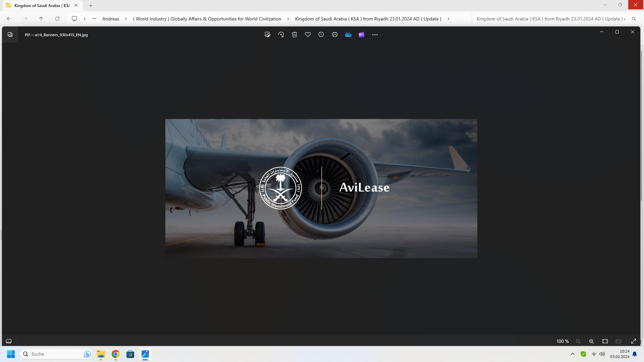The width and height of the screenshot is (644, 362).
Task: Maximize the Photos viewer window
Action: (617, 32)
